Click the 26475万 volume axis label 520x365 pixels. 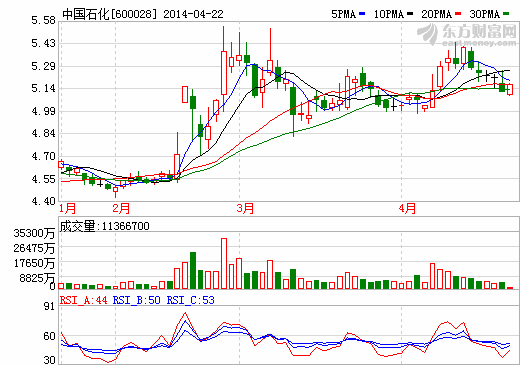pyautogui.click(x=34, y=248)
